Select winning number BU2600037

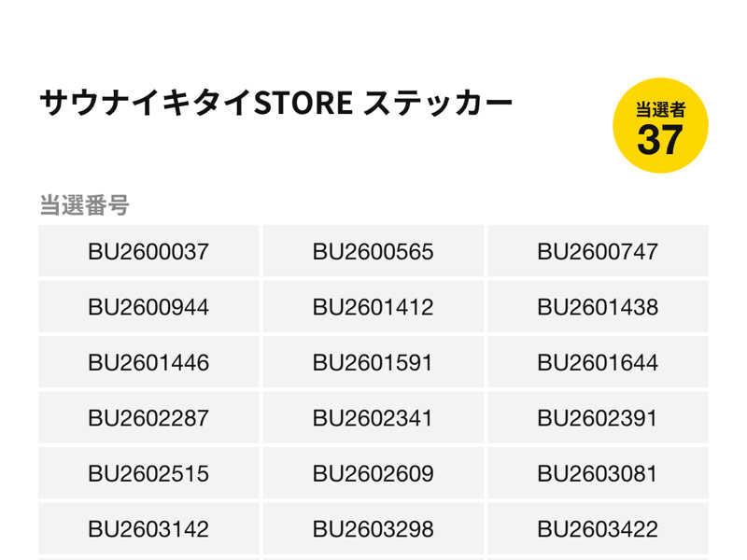click(148, 252)
